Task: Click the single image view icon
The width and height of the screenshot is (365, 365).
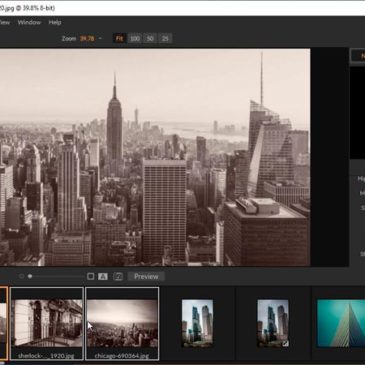Action: click(x=90, y=276)
